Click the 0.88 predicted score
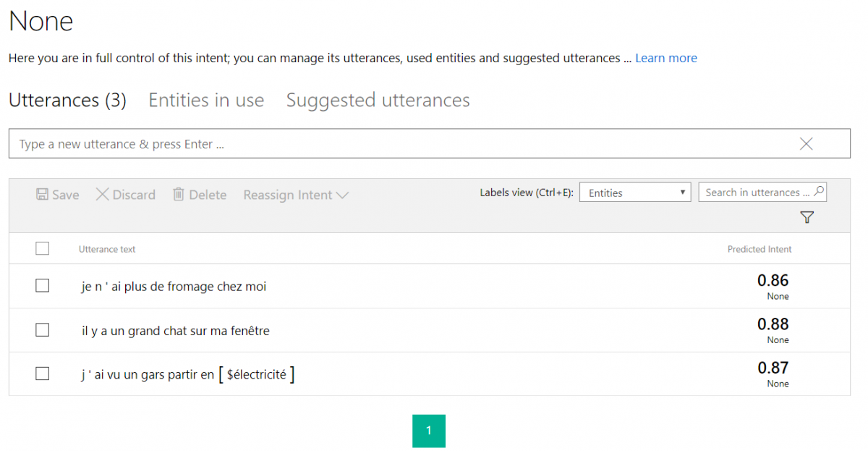This screenshot has width=868, height=451. tap(773, 324)
